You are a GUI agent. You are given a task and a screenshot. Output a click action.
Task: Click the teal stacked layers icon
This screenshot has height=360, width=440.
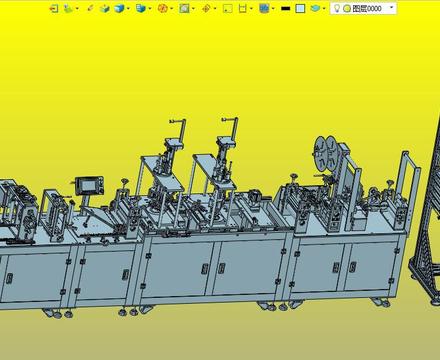315,8
